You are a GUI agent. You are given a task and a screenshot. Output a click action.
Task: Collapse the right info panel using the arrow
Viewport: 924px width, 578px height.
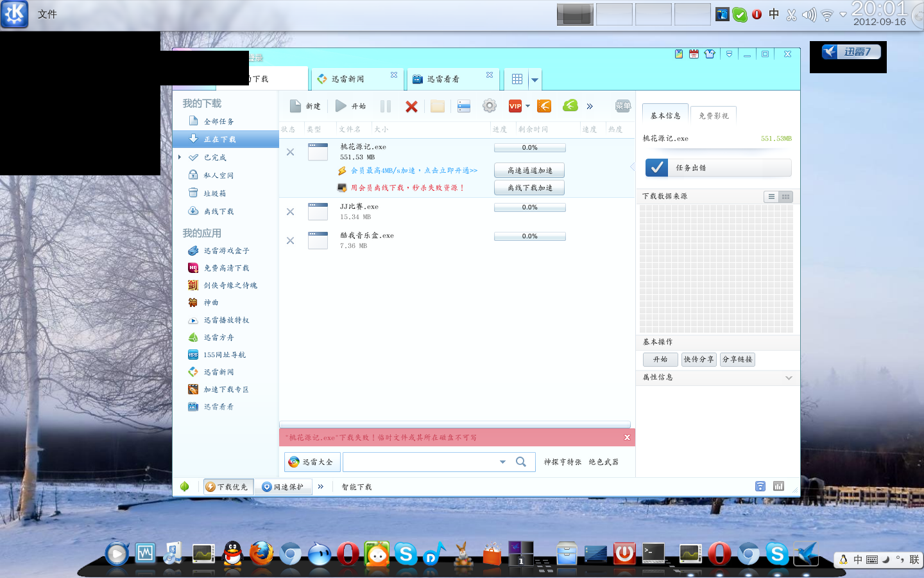632,167
